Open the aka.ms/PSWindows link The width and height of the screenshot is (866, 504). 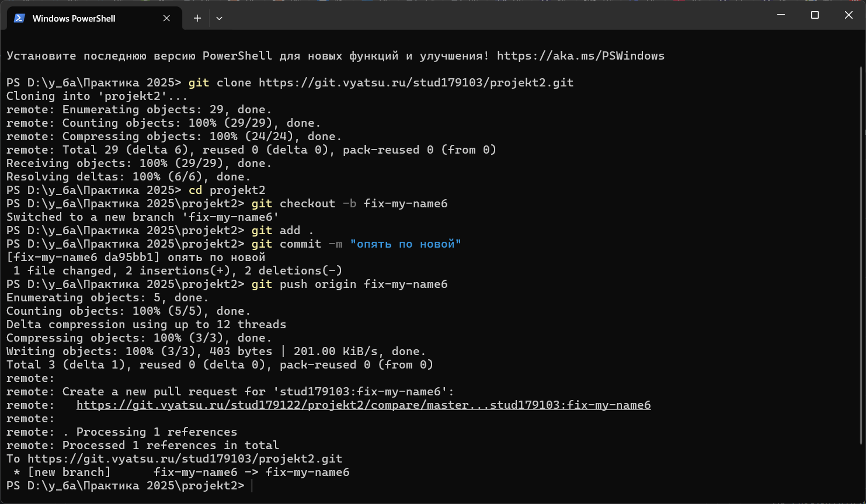[580, 56]
